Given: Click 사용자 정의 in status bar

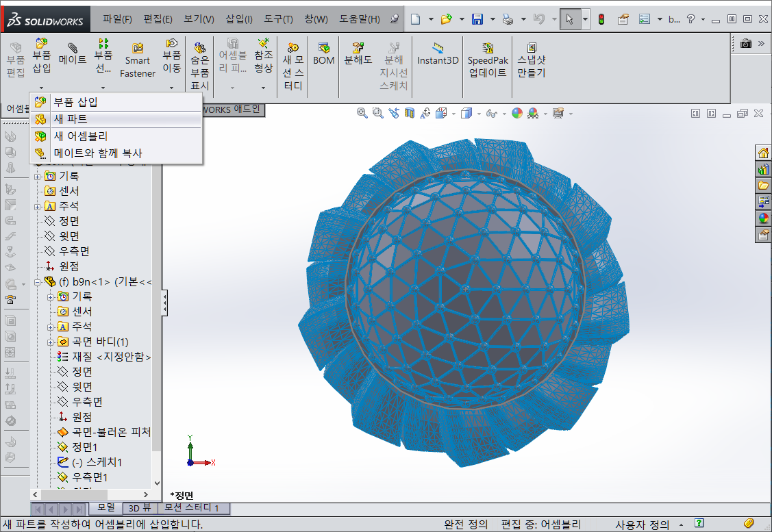Looking at the screenshot, I should [x=642, y=524].
